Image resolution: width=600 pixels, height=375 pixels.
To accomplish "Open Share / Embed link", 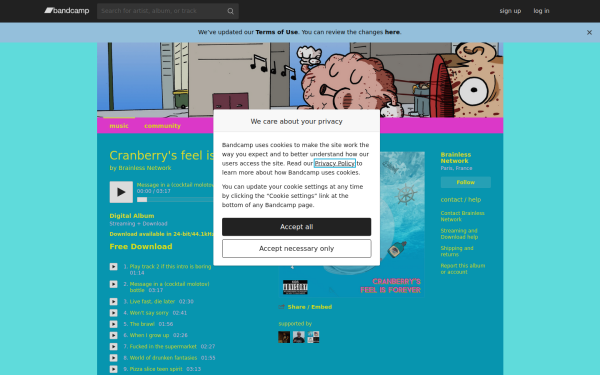I will [310, 307].
